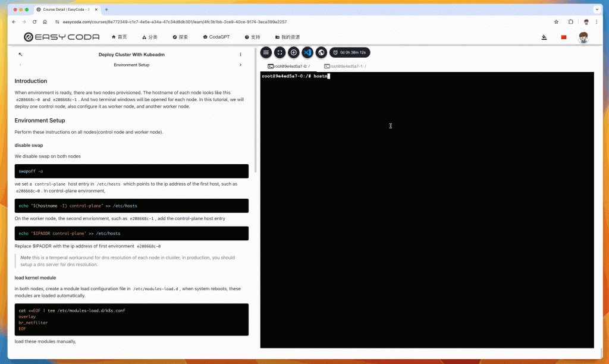
Task: Click the Environment Setup lesson title
Action: [131, 65]
